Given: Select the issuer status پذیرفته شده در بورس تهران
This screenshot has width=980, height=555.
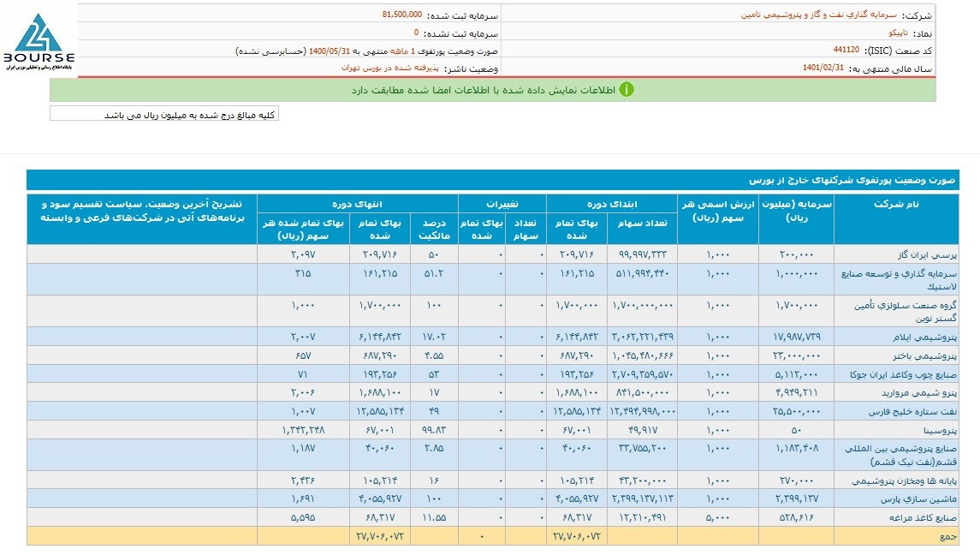Looking at the screenshot, I should tap(390, 68).
